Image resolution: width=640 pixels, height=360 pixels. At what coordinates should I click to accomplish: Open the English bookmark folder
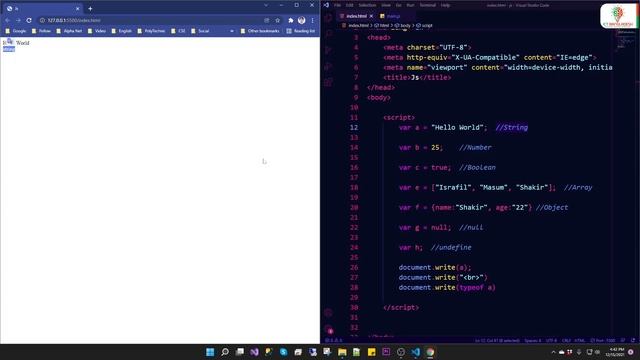click(x=122, y=31)
